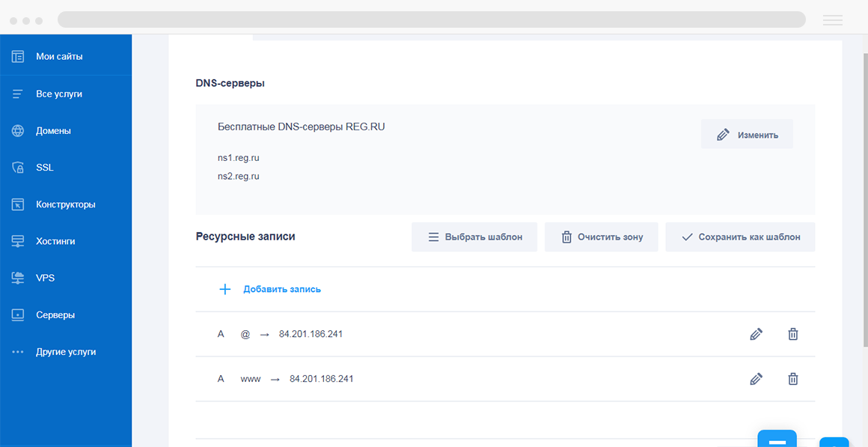868x447 pixels.
Task: Open Конструкторы section
Action: (x=65, y=204)
